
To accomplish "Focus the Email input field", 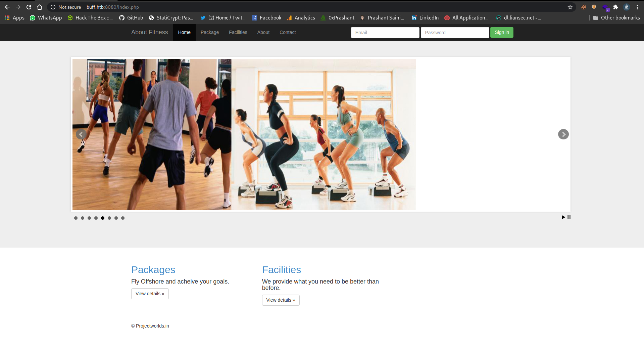I will 385,33.
